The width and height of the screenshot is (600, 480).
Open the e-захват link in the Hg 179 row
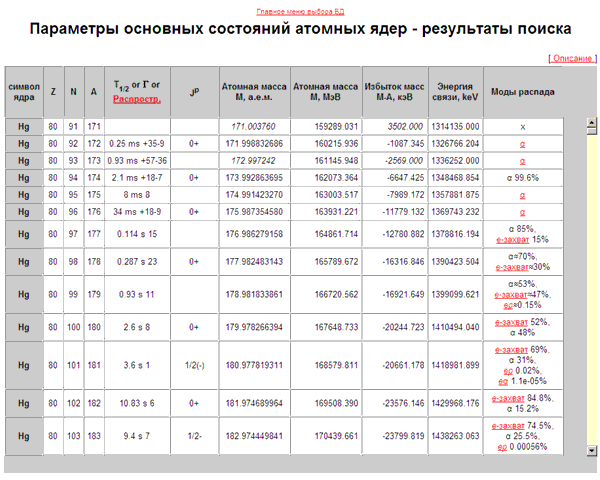pyautogui.click(x=510, y=295)
